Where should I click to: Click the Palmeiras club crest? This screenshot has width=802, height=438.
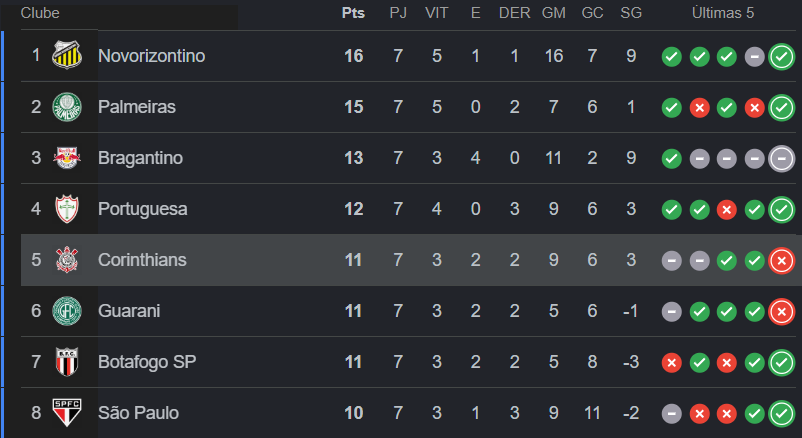(x=67, y=107)
